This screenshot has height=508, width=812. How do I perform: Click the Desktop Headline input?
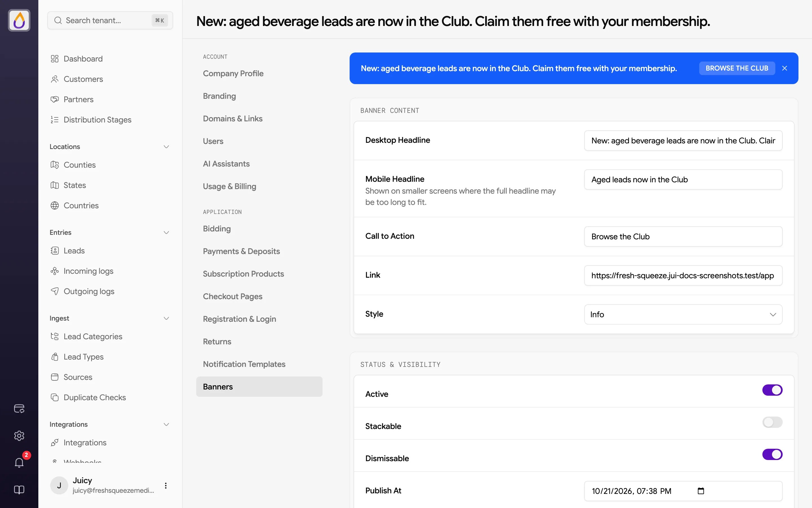click(683, 141)
